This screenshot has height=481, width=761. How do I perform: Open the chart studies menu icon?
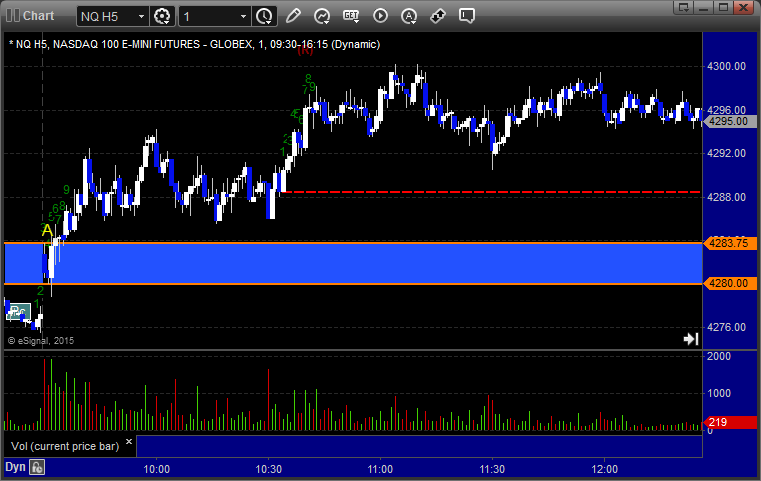point(322,16)
